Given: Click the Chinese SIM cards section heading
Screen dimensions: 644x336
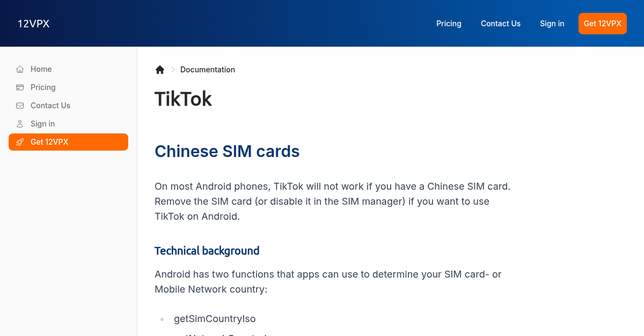Looking at the screenshot, I should (x=227, y=151).
